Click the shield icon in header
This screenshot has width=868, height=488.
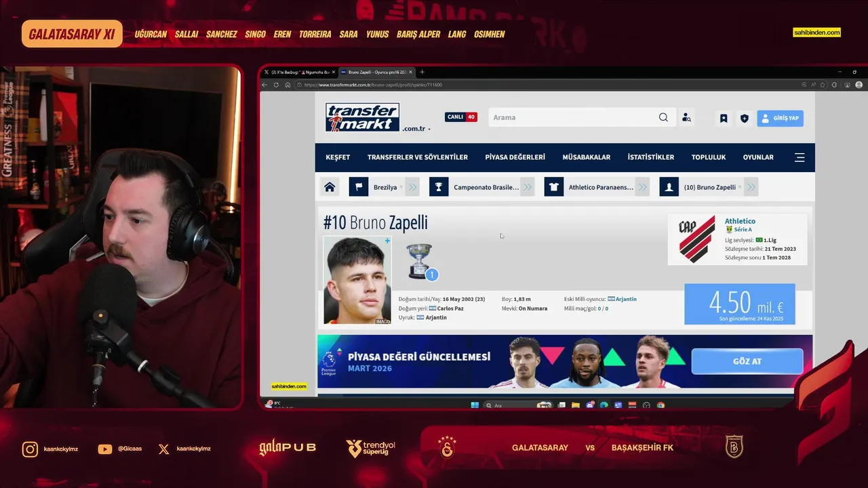pyautogui.click(x=745, y=118)
